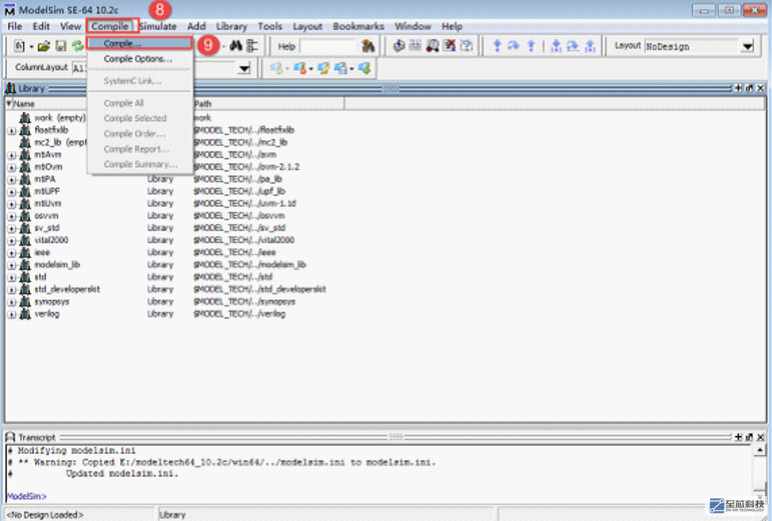Open the Simulate menu

pos(158,26)
